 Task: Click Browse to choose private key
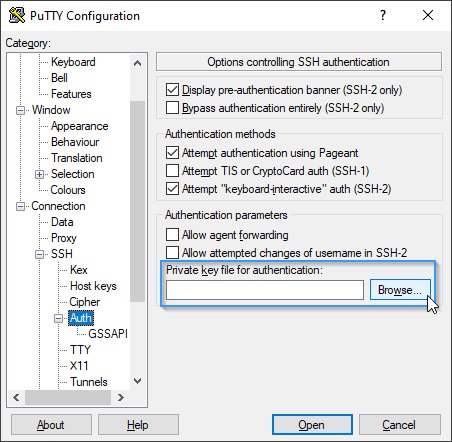(400, 290)
